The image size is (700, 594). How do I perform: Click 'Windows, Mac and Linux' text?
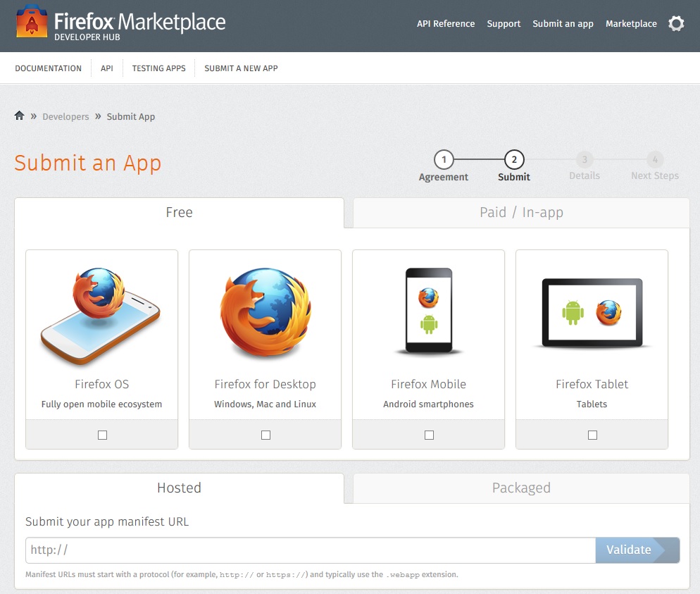(x=265, y=404)
